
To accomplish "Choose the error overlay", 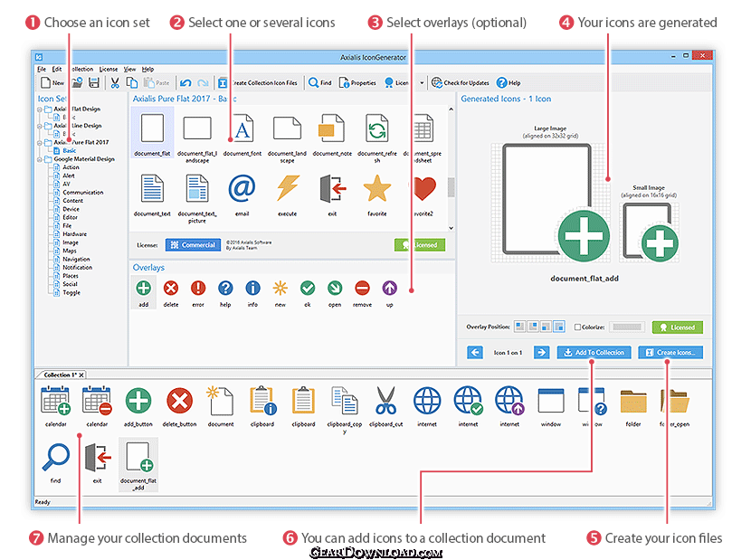I will [198, 293].
